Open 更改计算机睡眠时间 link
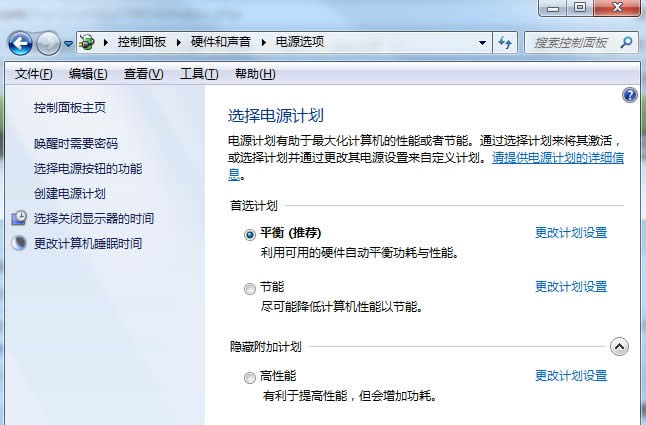 click(88, 244)
